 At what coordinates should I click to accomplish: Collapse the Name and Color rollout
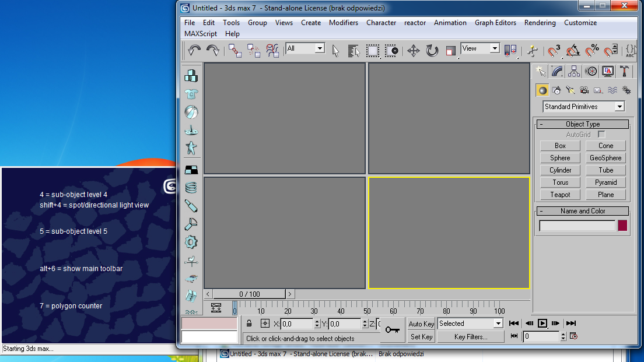tap(583, 211)
